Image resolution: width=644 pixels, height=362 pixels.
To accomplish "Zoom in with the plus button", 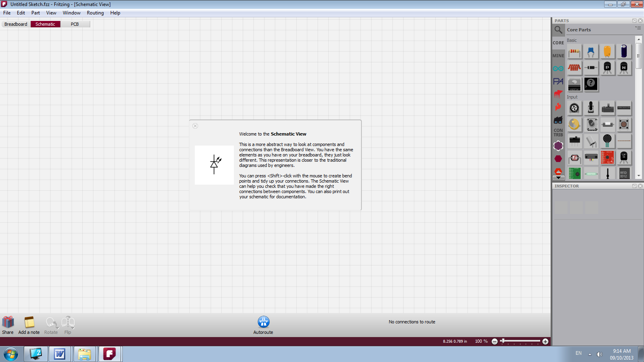I will 545,341.
